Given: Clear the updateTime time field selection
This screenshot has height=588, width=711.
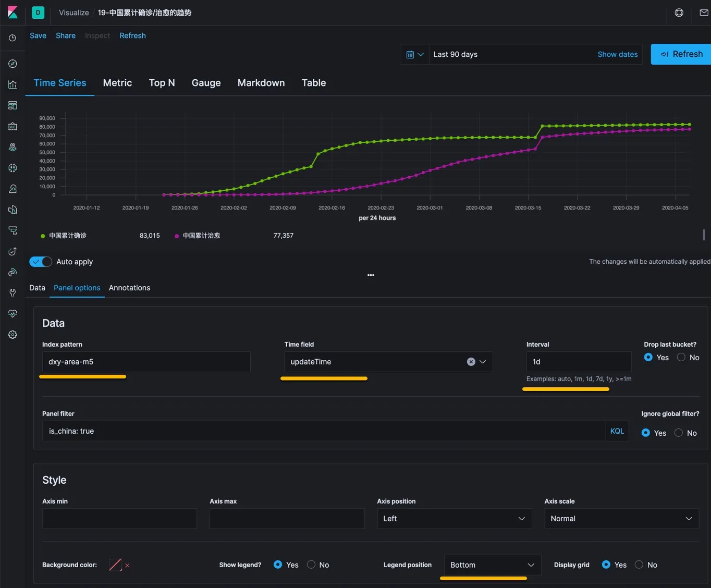Looking at the screenshot, I should pyautogui.click(x=471, y=362).
